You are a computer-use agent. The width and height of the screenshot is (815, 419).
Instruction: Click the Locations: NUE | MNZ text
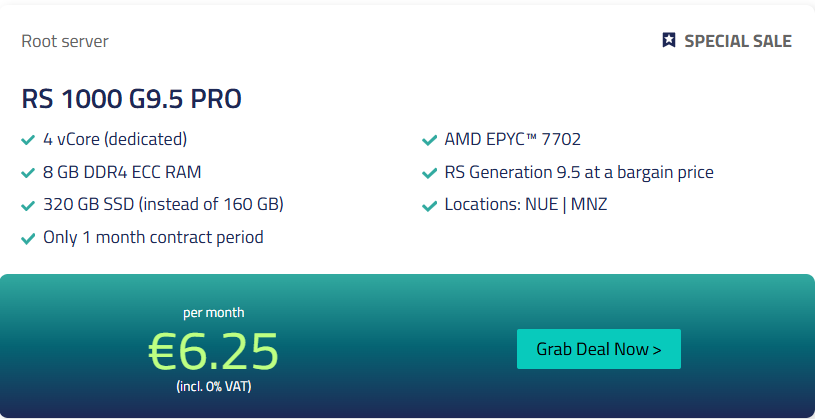tap(525, 205)
